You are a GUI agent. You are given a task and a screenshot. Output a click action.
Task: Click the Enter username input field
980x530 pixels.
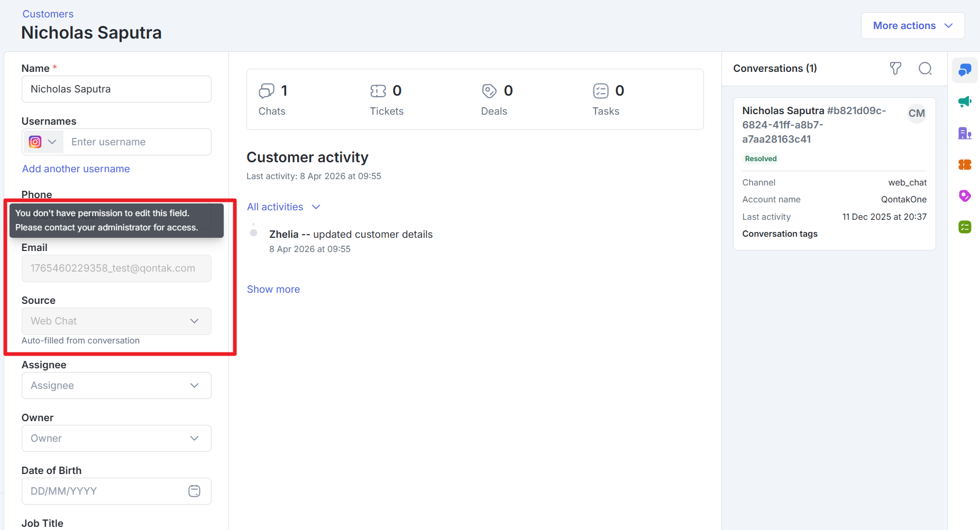click(x=138, y=142)
